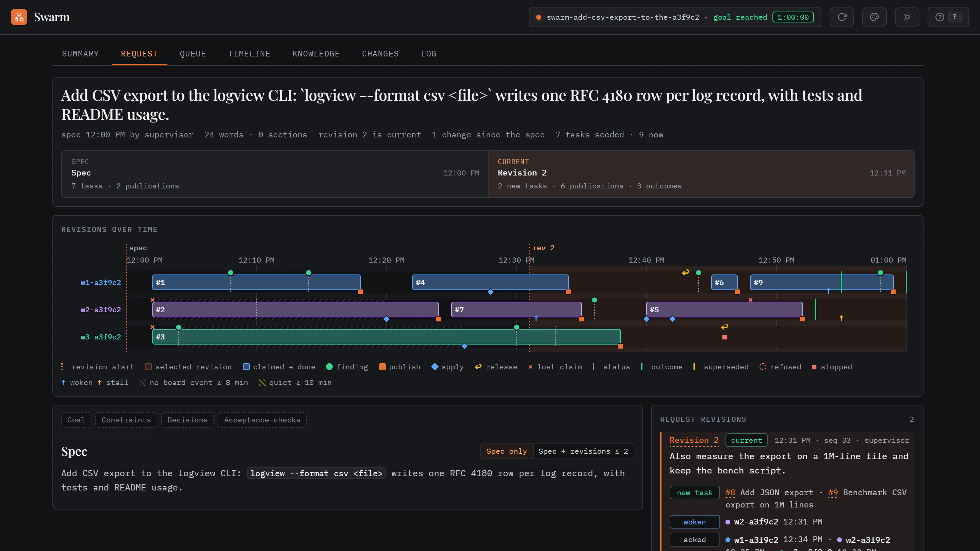This screenshot has width=980, height=551.
Task: Click task bar #7 in the timeline
Action: [x=516, y=310]
